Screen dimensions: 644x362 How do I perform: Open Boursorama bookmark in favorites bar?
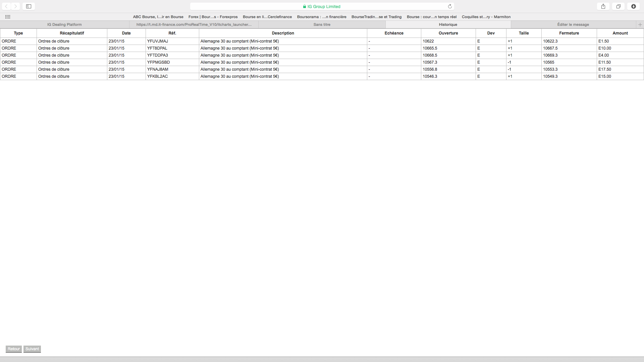pyautogui.click(x=321, y=17)
